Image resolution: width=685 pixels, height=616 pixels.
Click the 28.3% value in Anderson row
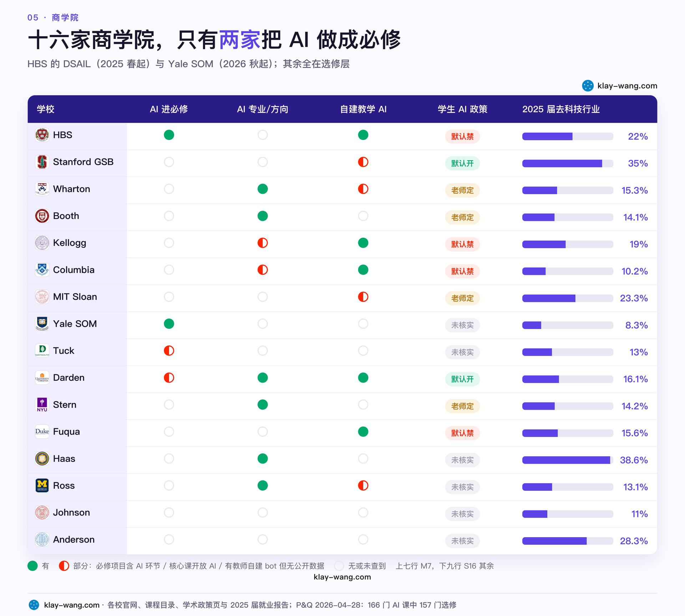click(634, 541)
